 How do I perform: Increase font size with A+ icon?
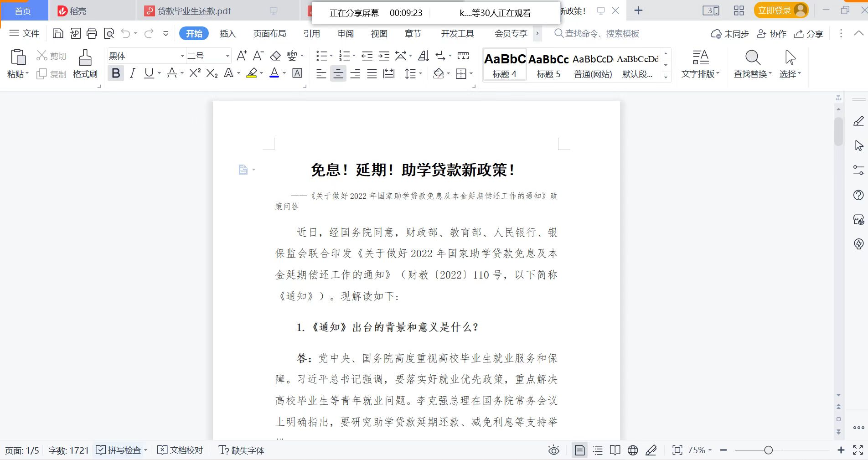coord(242,56)
